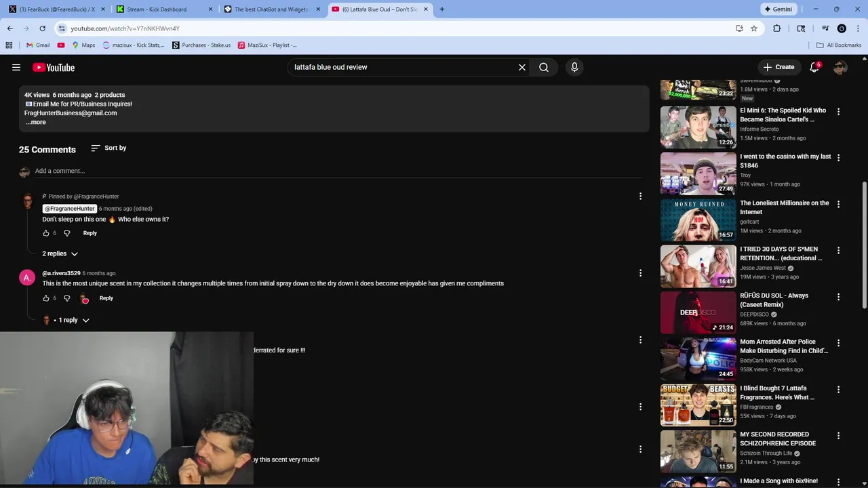Like the pinned FragranceHunter comment
This screenshot has height=488, width=868.
pyautogui.click(x=46, y=233)
